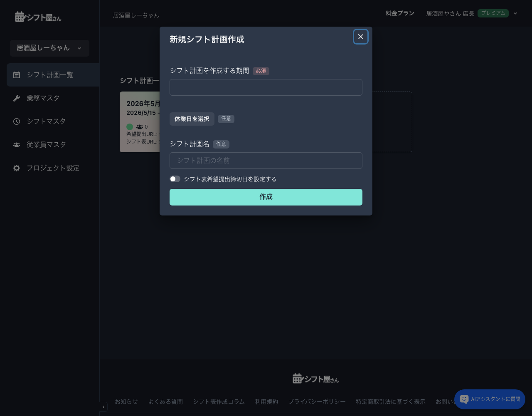Click the 休業日を選択 button
Screen dimensions: 532x416
(192, 119)
